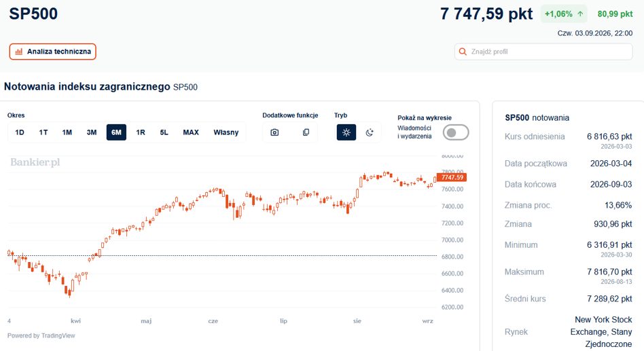Show the MAX time range
The height and width of the screenshot is (351, 644).
[x=191, y=132]
